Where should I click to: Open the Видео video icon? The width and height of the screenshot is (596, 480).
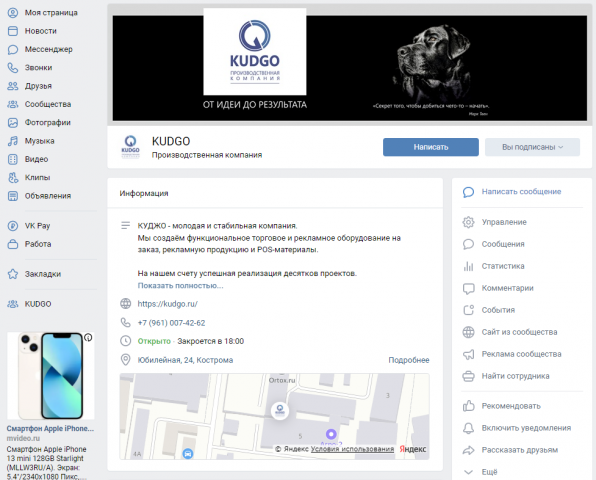coord(13,159)
